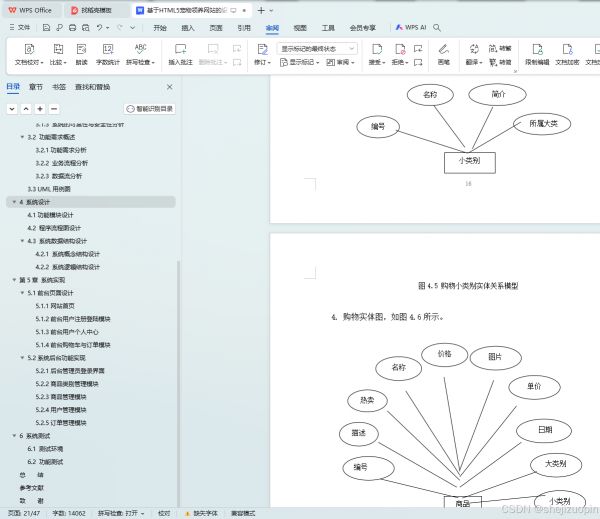Open the WPS AI assistant

pyautogui.click(x=411, y=28)
